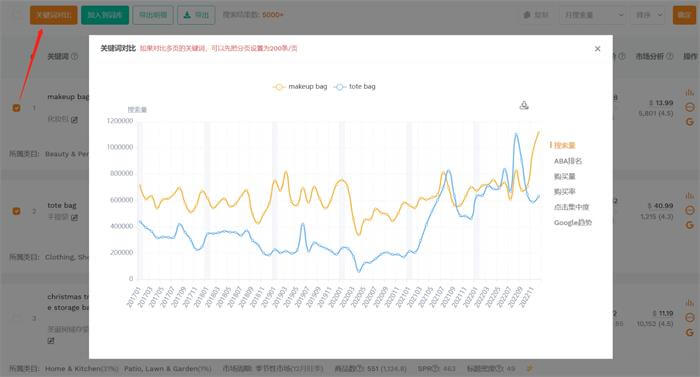This screenshot has height=377, width=700.
Task: Click Google icon in makeup bag row
Action: point(690,121)
